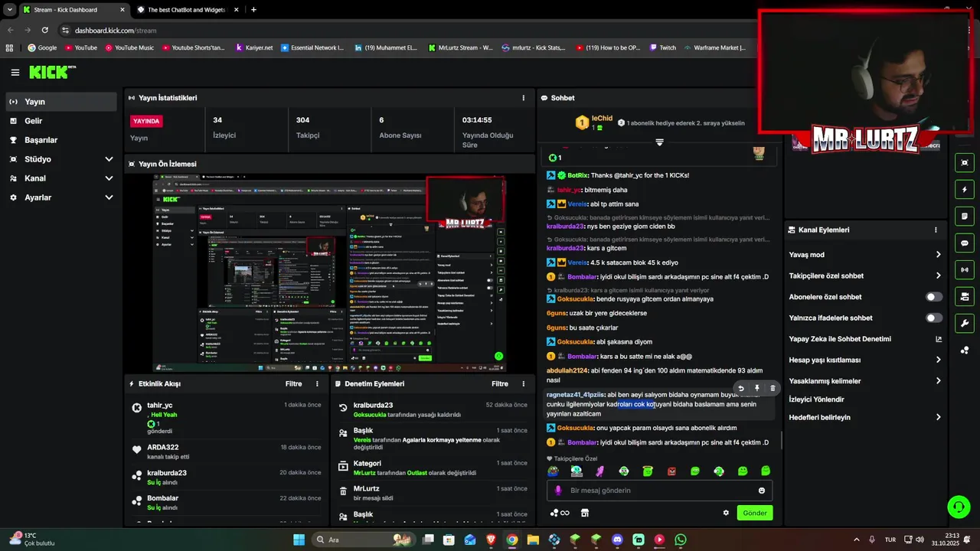The image size is (980, 551).
Task: Open leChid username in gift banner
Action: click(602, 118)
